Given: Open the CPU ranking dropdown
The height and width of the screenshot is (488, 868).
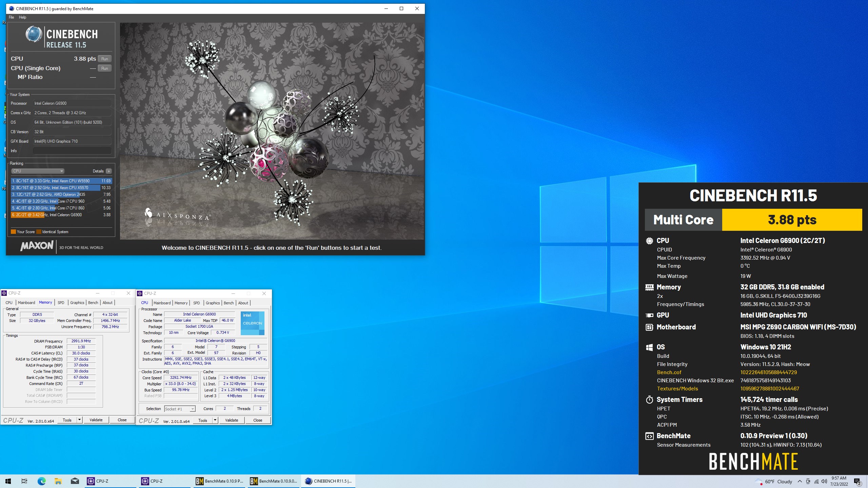Looking at the screenshot, I should click(38, 171).
